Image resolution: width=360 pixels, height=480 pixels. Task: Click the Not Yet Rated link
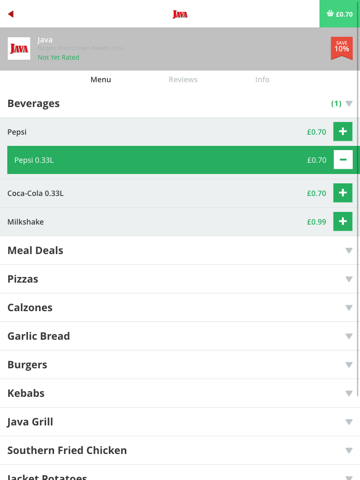(58, 57)
